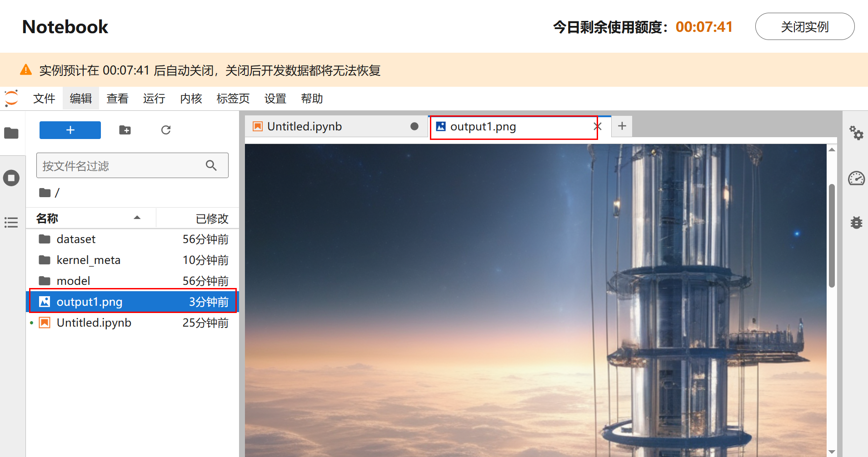Open the 标签页 menu
The width and height of the screenshot is (868, 457).
(233, 99)
